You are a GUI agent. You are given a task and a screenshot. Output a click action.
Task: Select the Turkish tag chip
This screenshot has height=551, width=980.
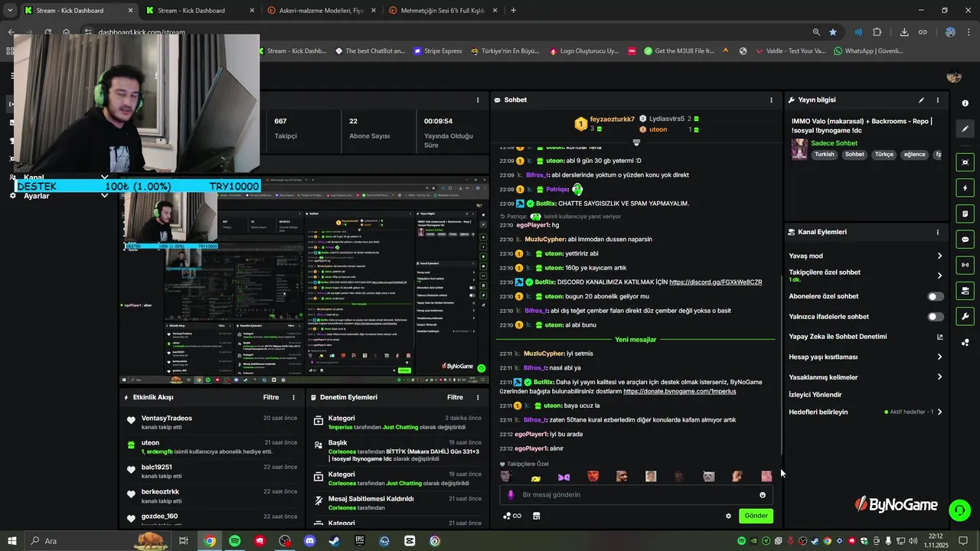click(x=825, y=155)
